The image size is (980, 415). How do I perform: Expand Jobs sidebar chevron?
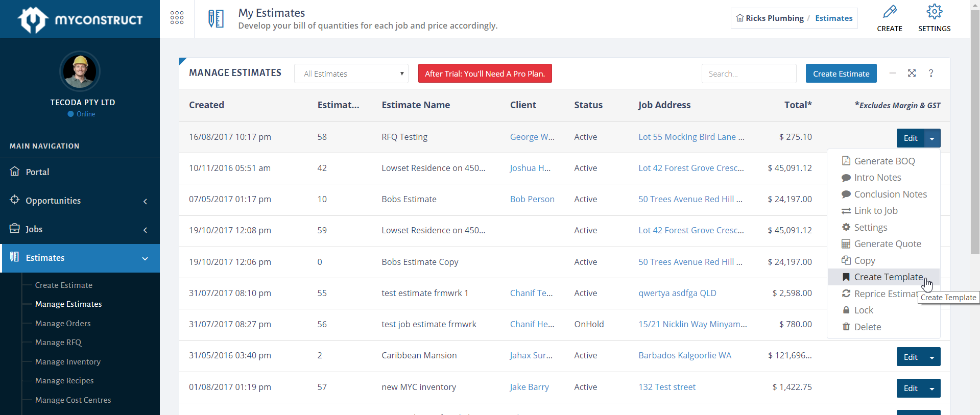point(145,230)
